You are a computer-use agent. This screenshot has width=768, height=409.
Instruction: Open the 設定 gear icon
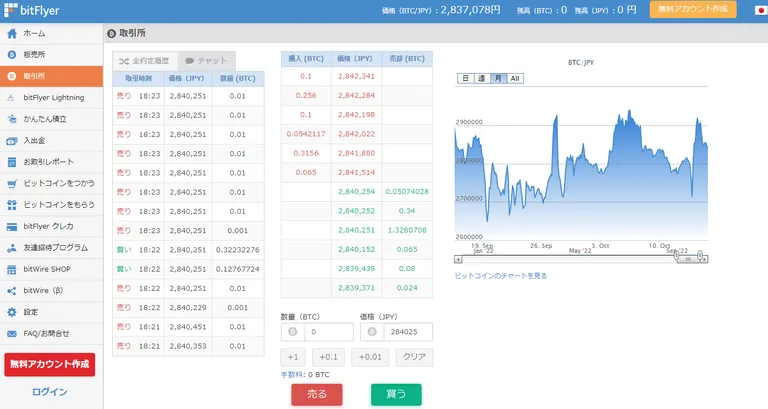[12, 312]
